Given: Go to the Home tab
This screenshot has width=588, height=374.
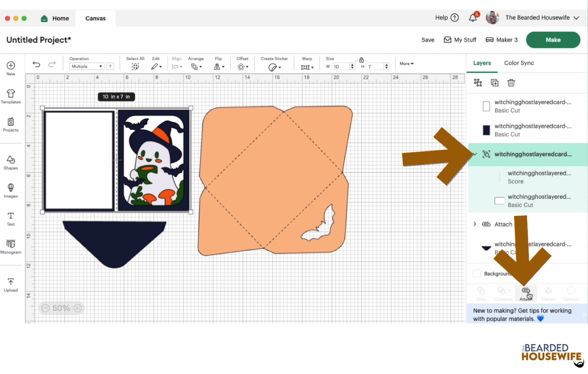Looking at the screenshot, I should click(55, 18).
